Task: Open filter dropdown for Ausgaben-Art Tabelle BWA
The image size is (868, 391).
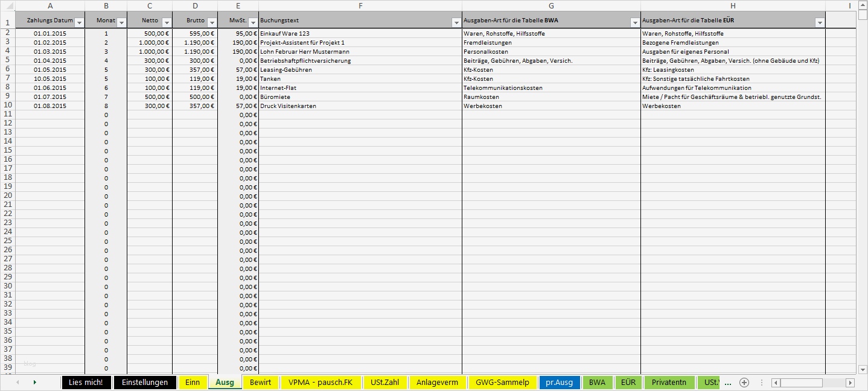Action: 634,21
